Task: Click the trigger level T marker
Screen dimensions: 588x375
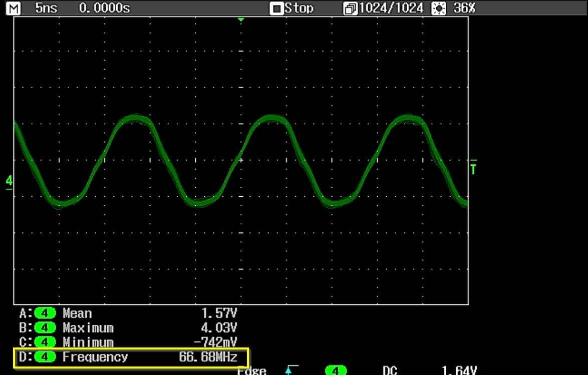Action: coord(473,168)
